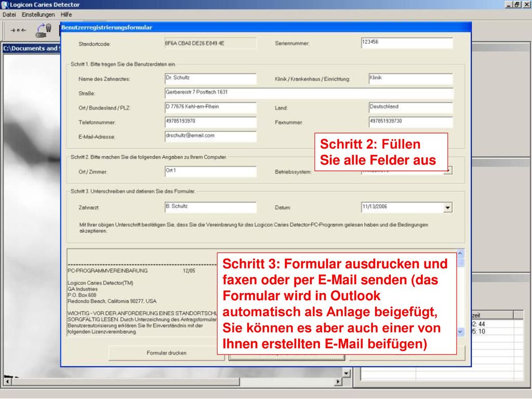Click the C:\Documents and child window title
This screenshot has height=399, width=532.
tap(32, 48)
